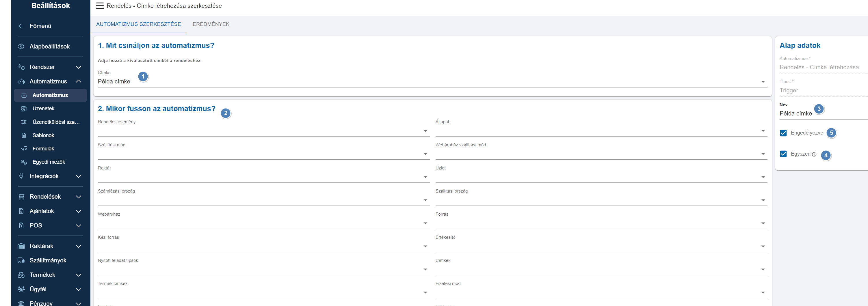Click the Integrációk plug icon
Image resolution: width=868 pixels, height=306 pixels.
[x=21, y=176]
